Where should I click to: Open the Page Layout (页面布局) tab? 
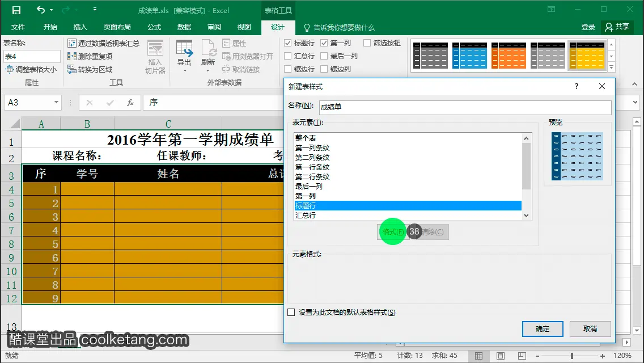(117, 27)
